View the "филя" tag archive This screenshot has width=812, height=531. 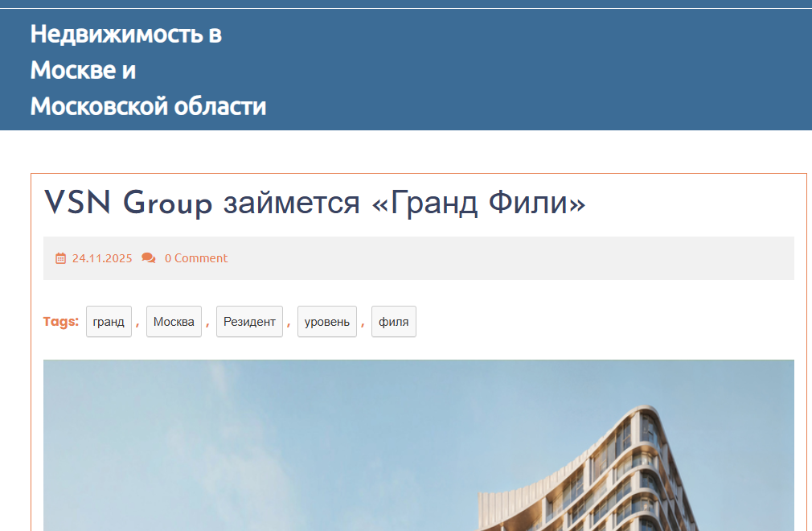coord(393,321)
